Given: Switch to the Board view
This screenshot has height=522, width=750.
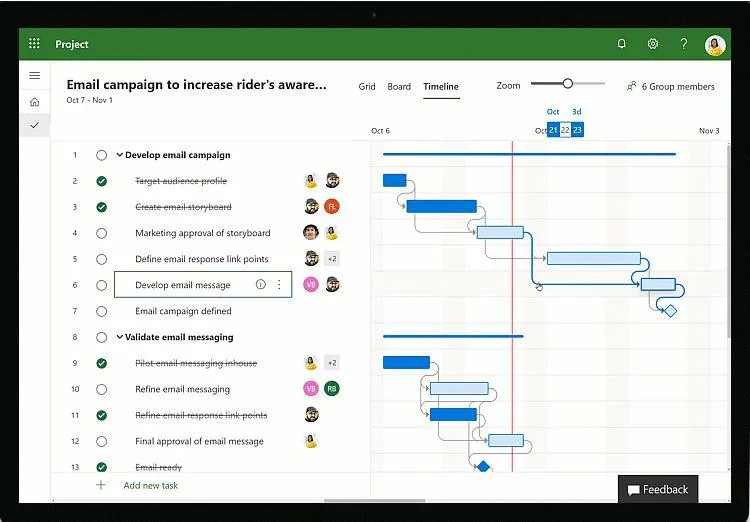Looking at the screenshot, I should pos(399,87).
